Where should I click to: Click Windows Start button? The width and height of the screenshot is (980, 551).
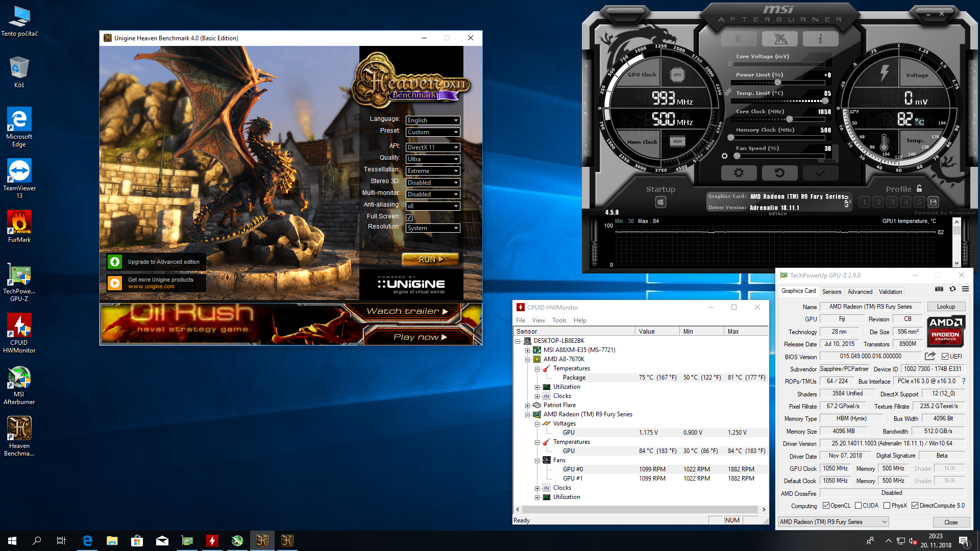click(12, 541)
